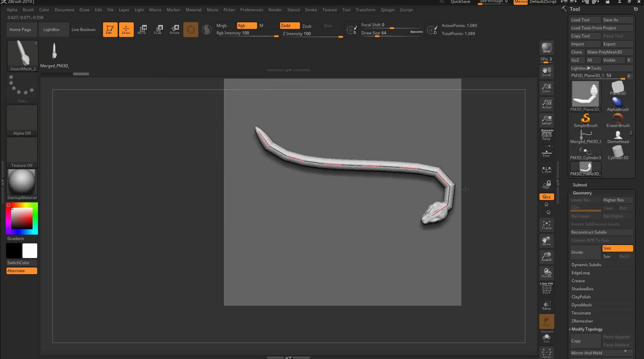Image resolution: width=644 pixels, height=359 pixels.
Task: Select the Scale tool icon
Action: tap(158, 29)
